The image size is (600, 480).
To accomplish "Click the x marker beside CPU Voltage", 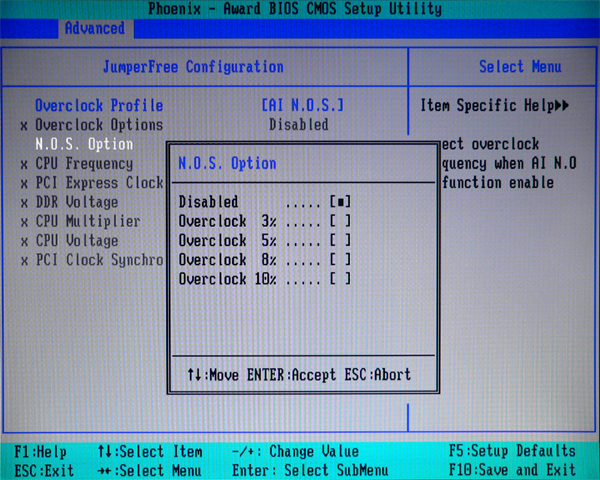I will point(24,242).
